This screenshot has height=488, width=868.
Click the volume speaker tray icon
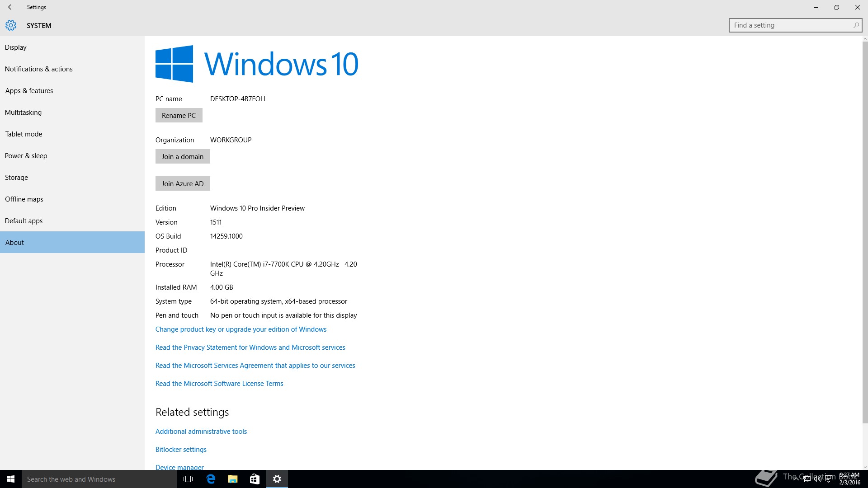818,479
